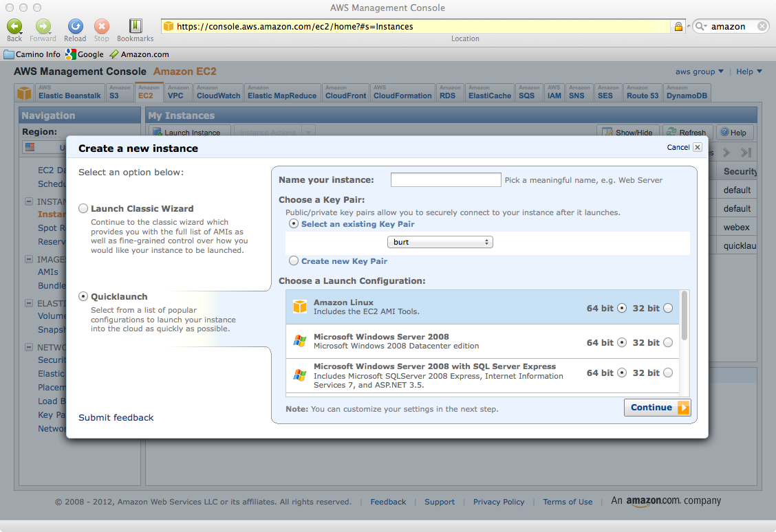Open the Terms of Use link
This screenshot has height=532, width=776.
567,502
